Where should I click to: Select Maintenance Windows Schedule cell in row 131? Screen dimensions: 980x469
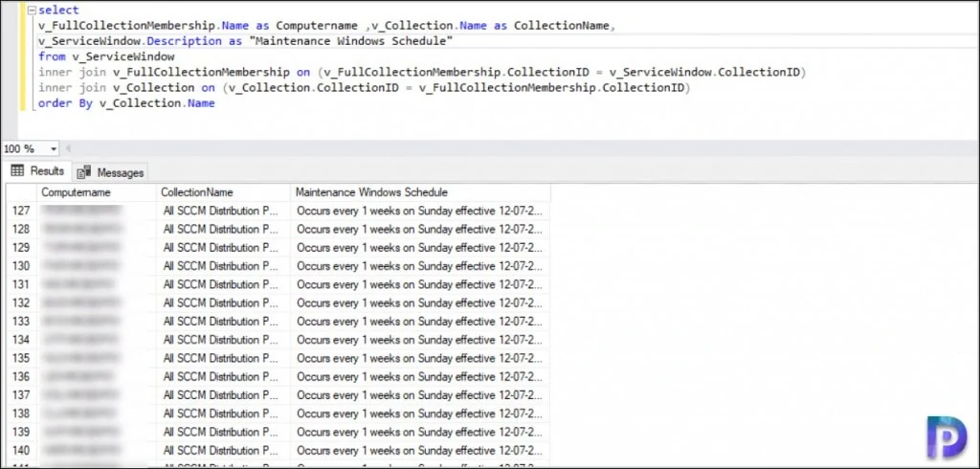(421, 284)
